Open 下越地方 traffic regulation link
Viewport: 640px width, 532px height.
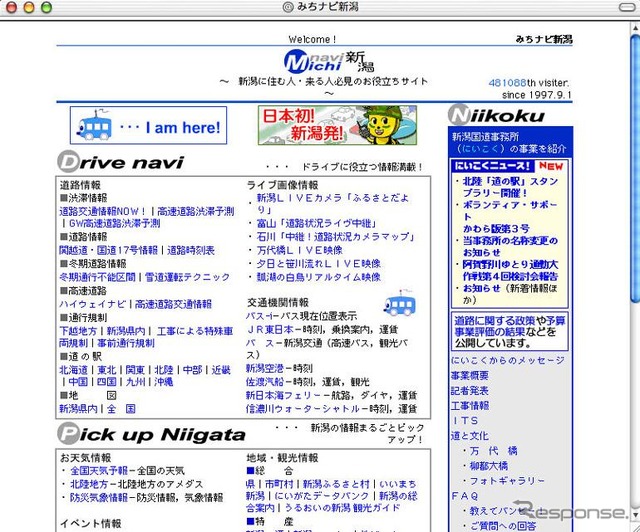coord(78,331)
